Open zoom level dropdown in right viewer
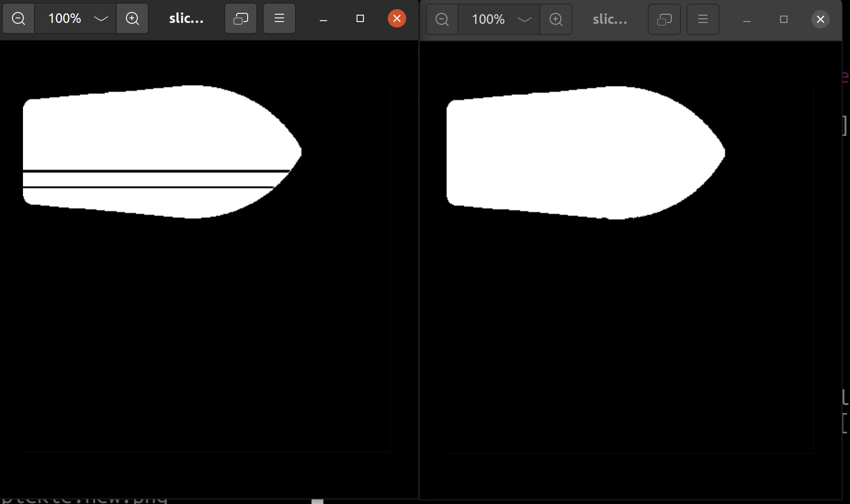 (x=524, y=19)
